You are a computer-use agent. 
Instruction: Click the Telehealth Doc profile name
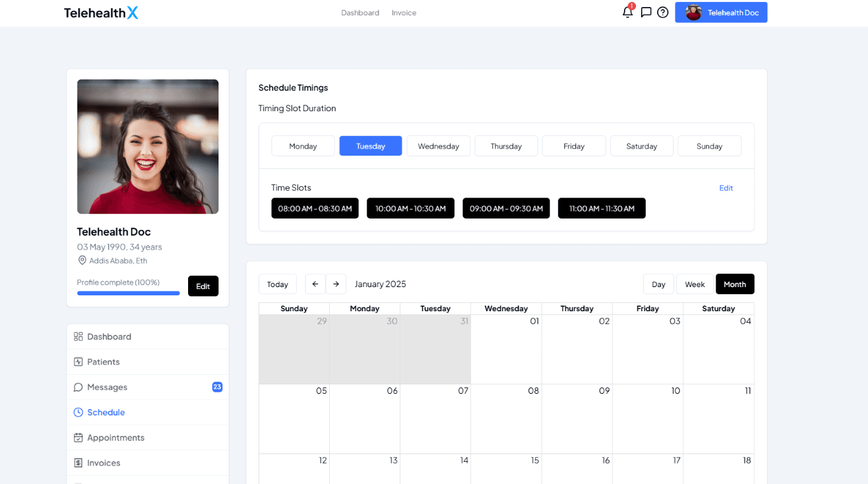click(114, 232)
